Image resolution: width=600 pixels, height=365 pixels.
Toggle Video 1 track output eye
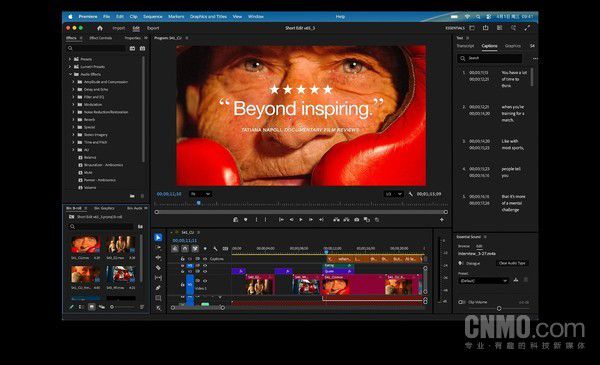pos(205,281)
